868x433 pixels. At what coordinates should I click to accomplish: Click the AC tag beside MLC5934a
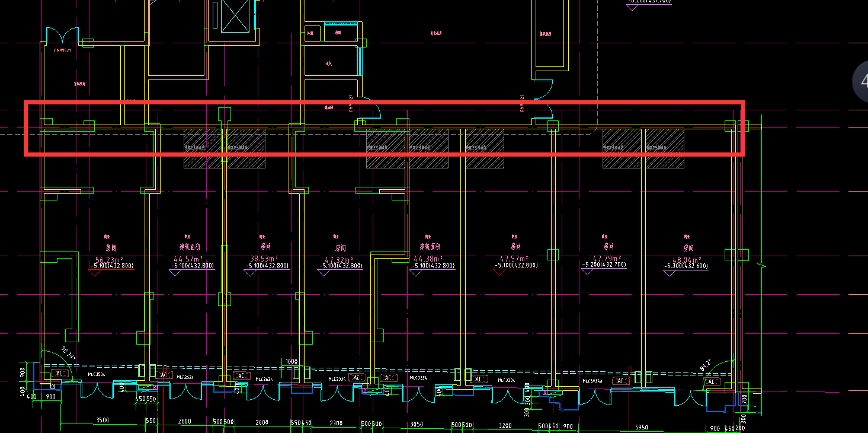(x=620, y=381)
